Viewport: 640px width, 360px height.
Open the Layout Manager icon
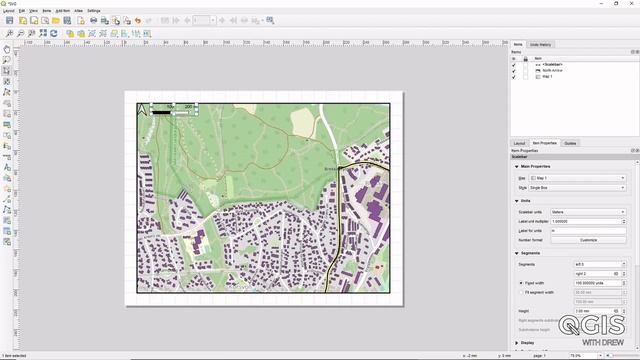pos(45,20)
